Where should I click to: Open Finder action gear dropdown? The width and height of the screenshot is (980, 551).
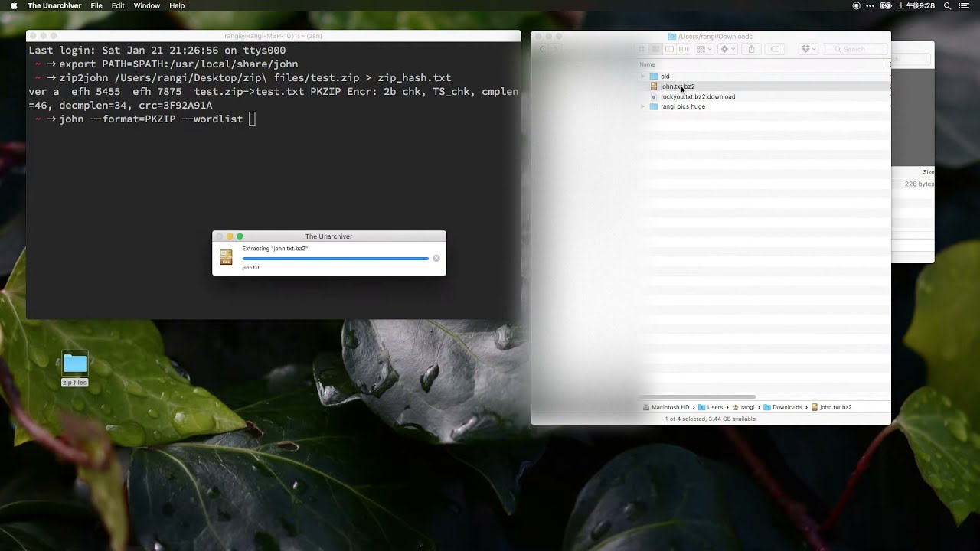point(728,49)
